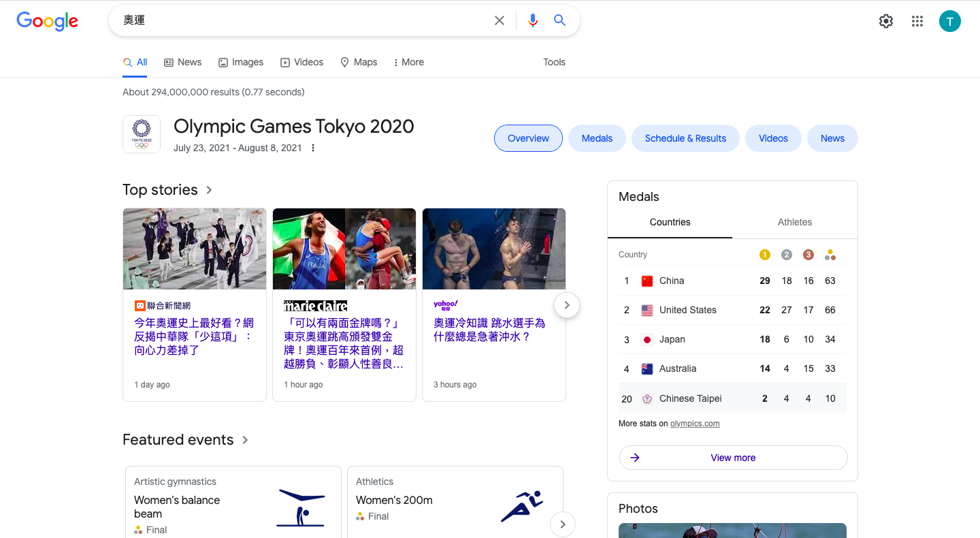This screenshot has width=980, height=538.
Task: Click the United States flag icon
Action: pyautogui.click(x=647, y=310)
